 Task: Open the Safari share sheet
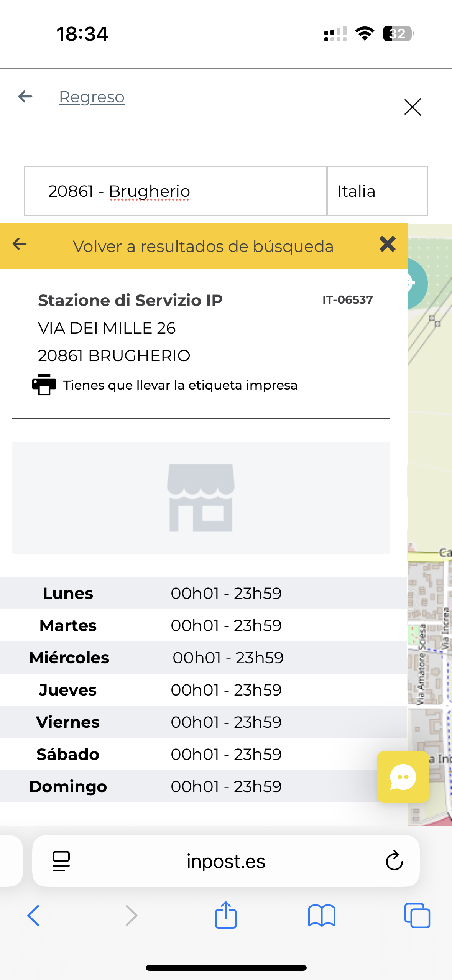click(226, 915)
